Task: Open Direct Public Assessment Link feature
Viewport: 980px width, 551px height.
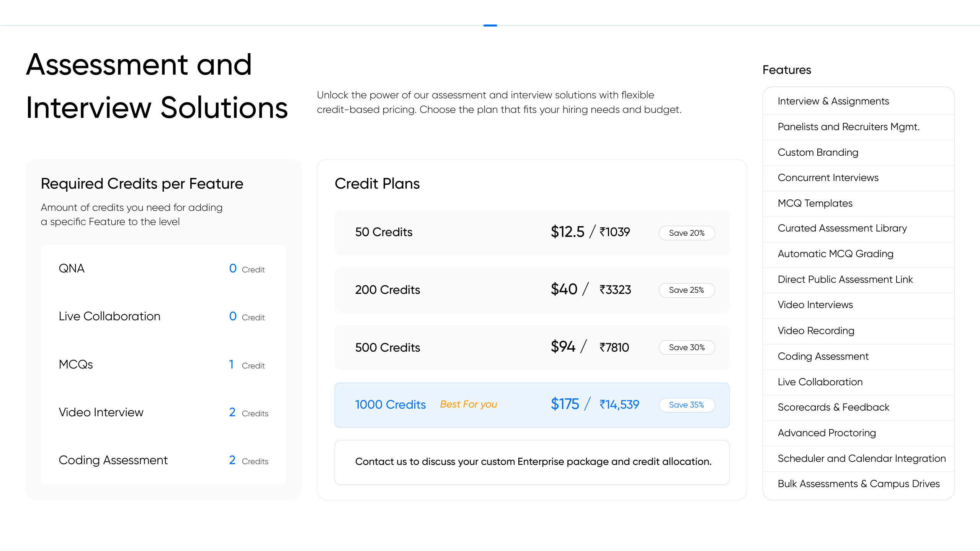Action: point(858,280)
